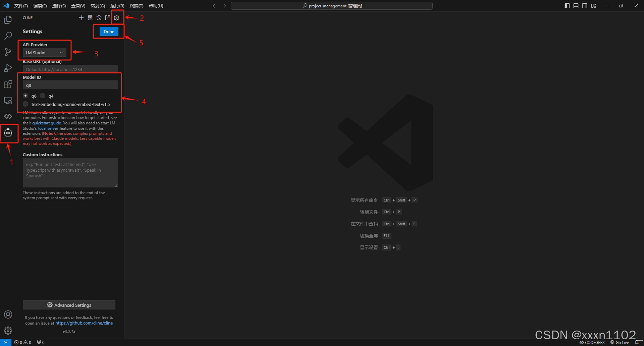
Task: Open the 选择(S) menu
Action: click(x=59, y=6)
